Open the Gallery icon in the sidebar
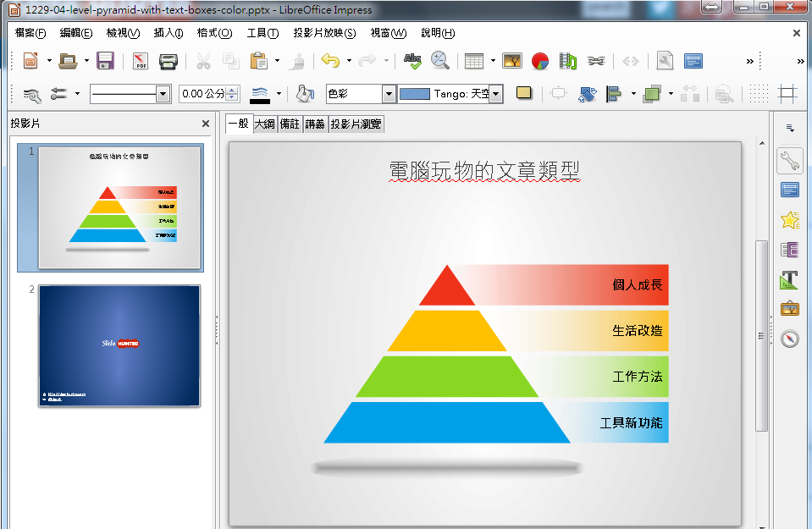The image size is (812, 529). [x=789, y=309]
